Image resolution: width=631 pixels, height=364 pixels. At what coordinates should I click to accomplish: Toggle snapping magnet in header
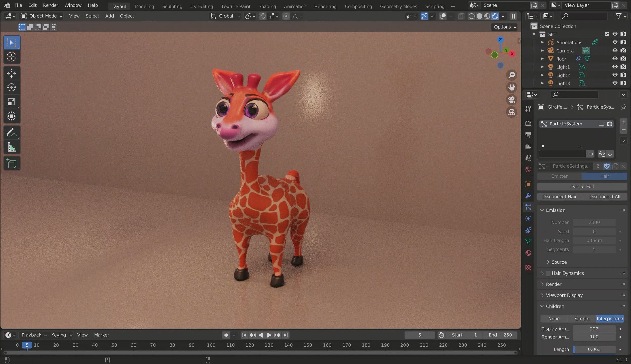tap(263, 16)
